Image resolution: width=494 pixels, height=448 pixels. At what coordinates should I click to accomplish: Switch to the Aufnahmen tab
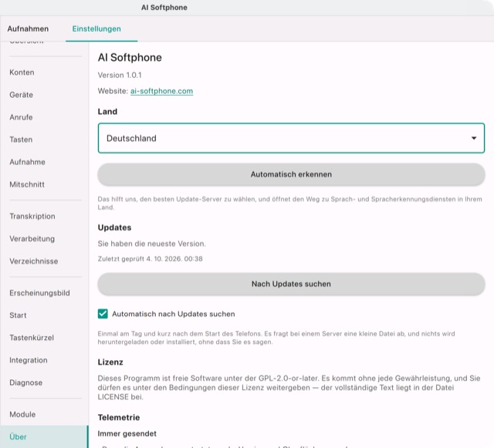tap(28, 29)
